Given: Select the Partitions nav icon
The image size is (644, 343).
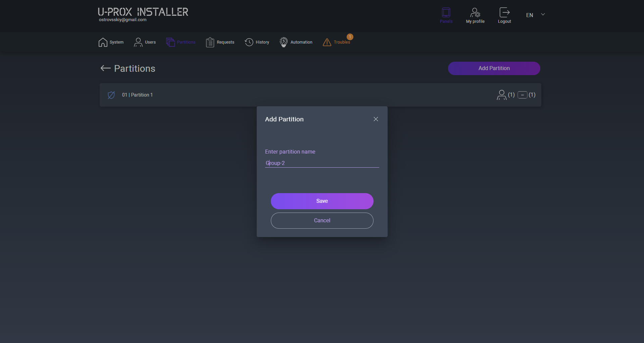Looking at the screenshot, I should pyautogui.click(x=170, y=42).
